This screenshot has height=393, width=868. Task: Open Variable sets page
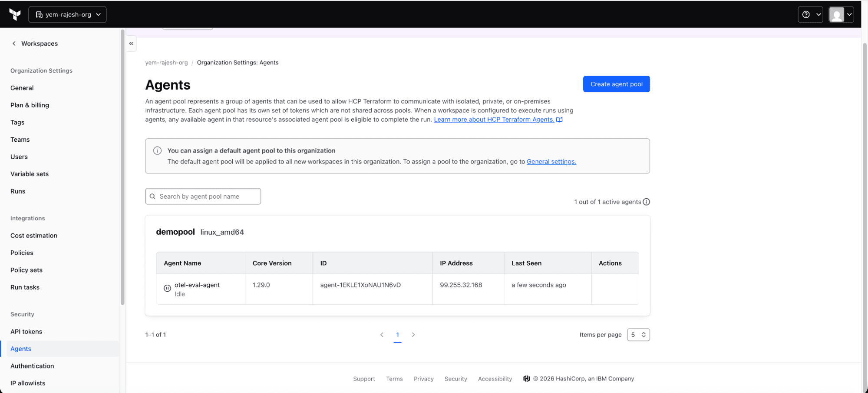click(30, 174)
